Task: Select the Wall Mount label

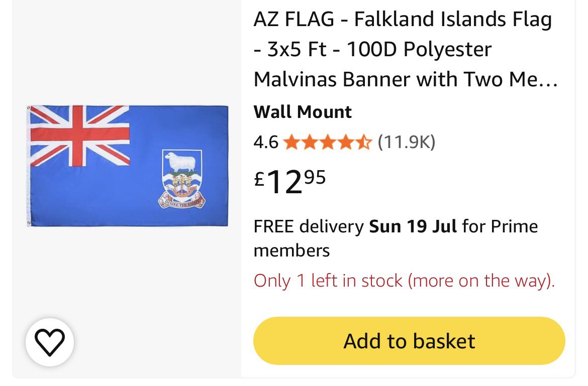Action: [303, 112]
